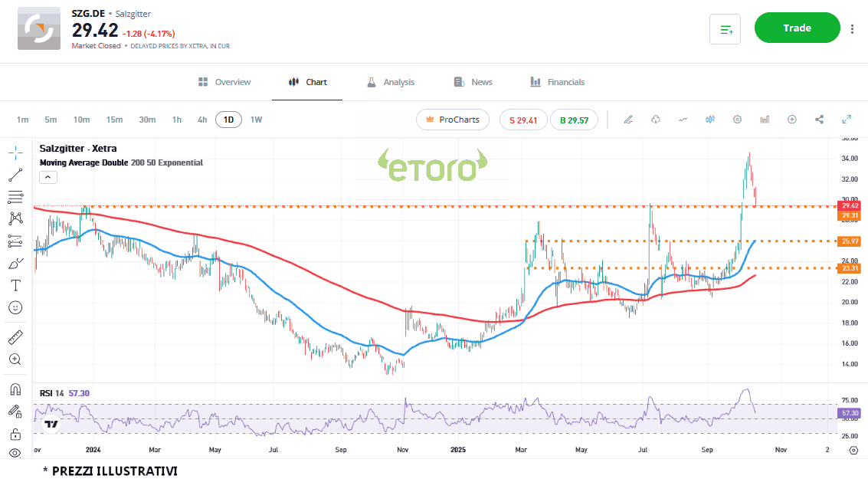The height and width of the screenshot is (479, 868).
Task: Toggle magnet snap mode
Action: [x=15, y=389]
